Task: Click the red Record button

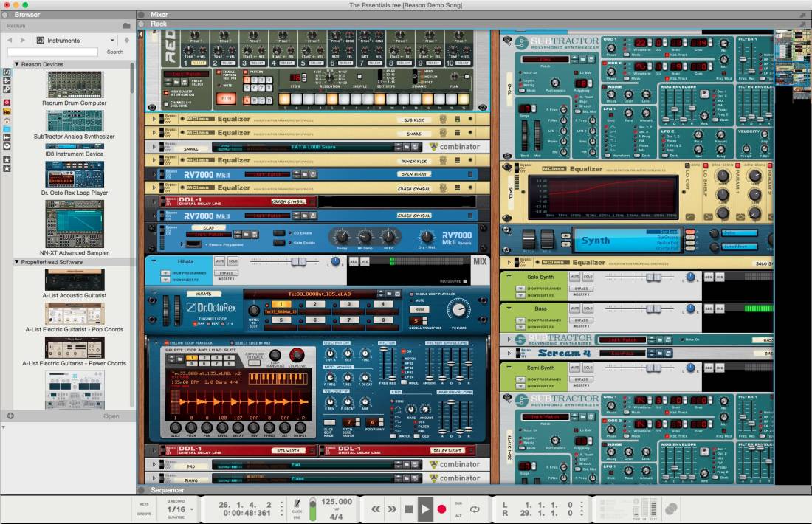Action: tap(441, 509)
